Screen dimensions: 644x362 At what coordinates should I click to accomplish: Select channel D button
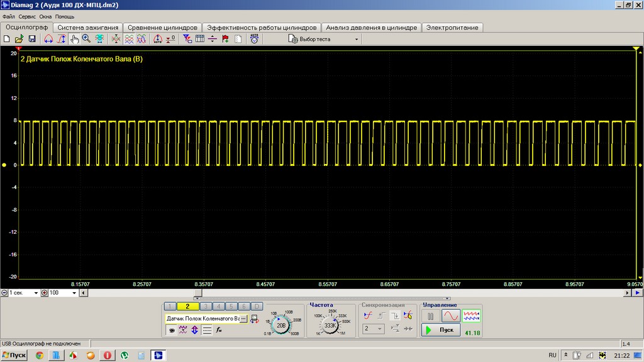(257, 306)
